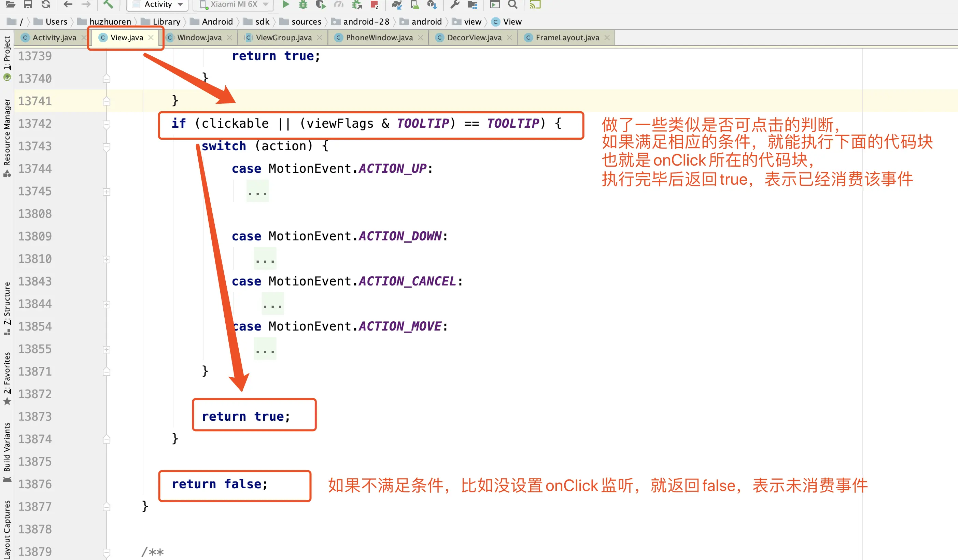The height and width of the screenshot is (560, 958).
Task: Click the folded ellipsis under ACTION_CANCEL
Action: (x=272, y=305)
